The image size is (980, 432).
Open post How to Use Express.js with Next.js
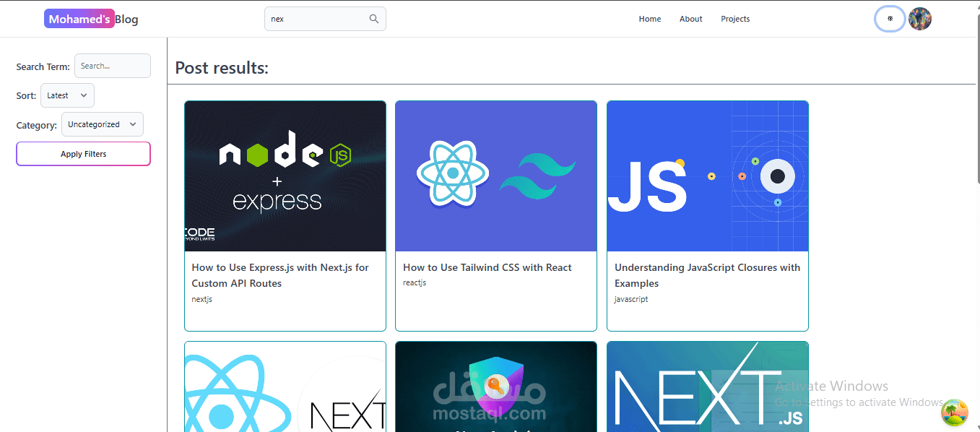(x=280, y=275)
